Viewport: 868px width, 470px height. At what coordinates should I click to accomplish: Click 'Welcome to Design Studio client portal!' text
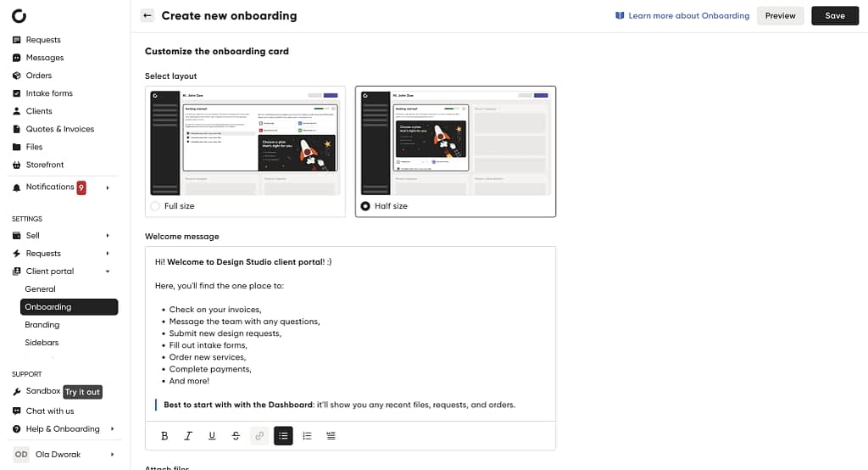tap(246, 261)
